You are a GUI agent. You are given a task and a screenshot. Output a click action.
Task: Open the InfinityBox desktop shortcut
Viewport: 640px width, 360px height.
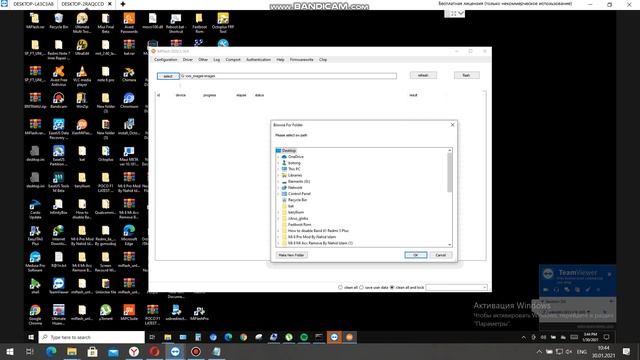(58, 206)
